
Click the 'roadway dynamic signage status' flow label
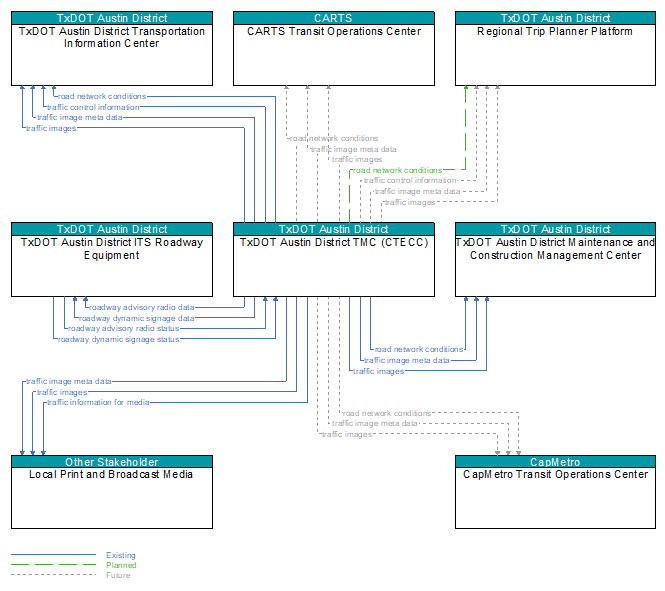point(118,339)
